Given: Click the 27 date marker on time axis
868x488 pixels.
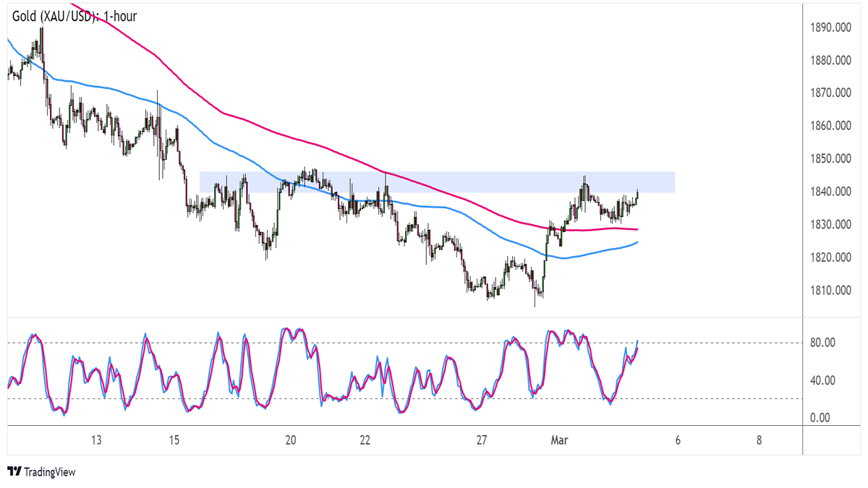Looking at the screenshot, I should point(482,440).
